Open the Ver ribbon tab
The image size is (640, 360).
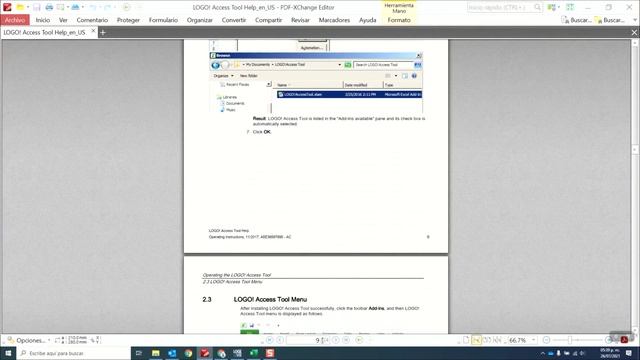63,20
